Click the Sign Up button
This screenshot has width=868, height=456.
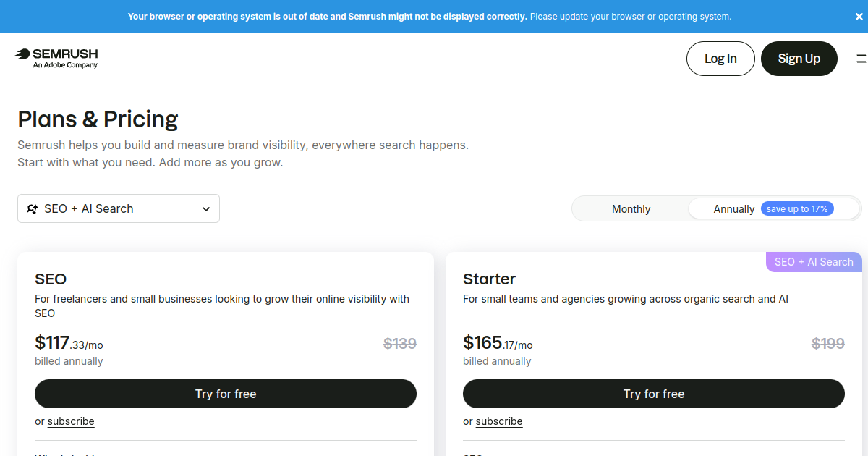pyautogui.click(x=799, y=59)
